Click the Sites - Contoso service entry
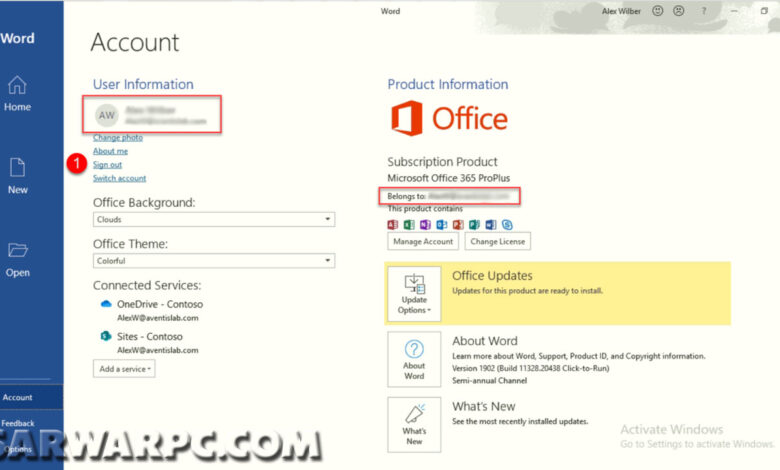 click(x=149, y=342)
